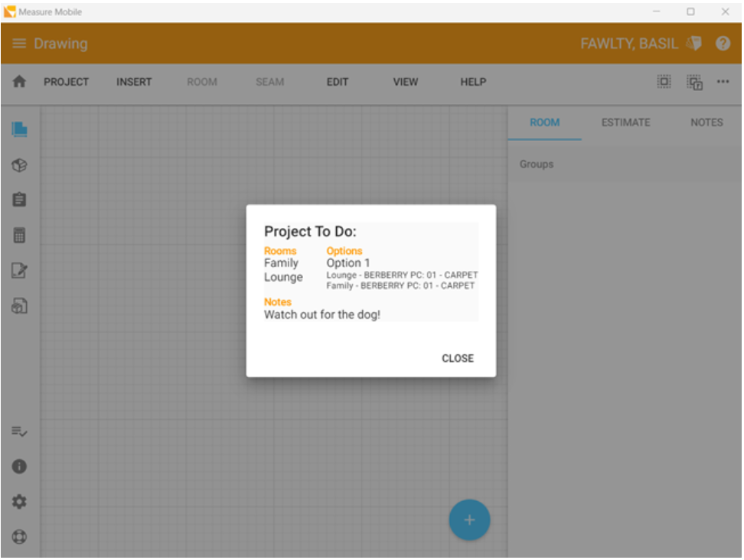Open the overflow menu with three dots
Viewport: 744px width, 560px height.
point(723,81)
